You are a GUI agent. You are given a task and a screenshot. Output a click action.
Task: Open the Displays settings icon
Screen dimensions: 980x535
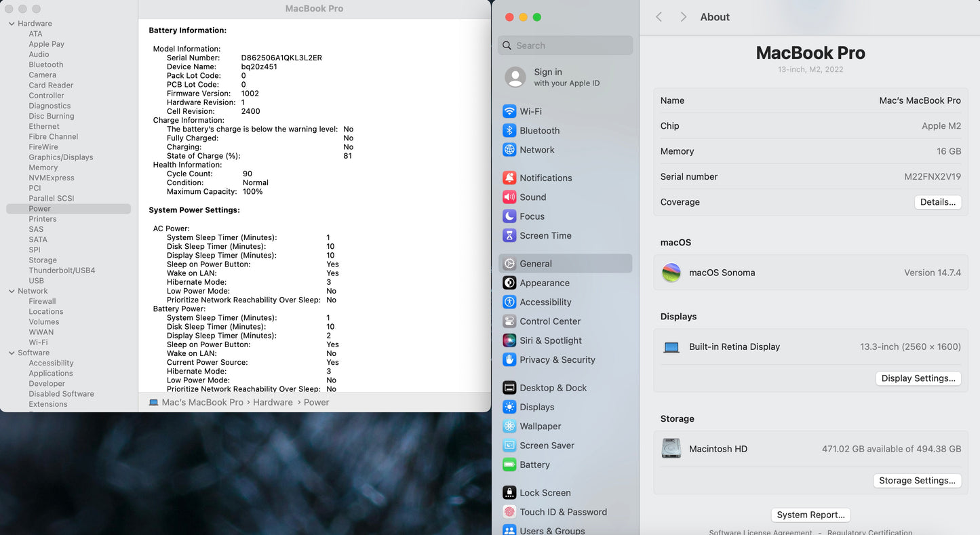tap(509, 407)
